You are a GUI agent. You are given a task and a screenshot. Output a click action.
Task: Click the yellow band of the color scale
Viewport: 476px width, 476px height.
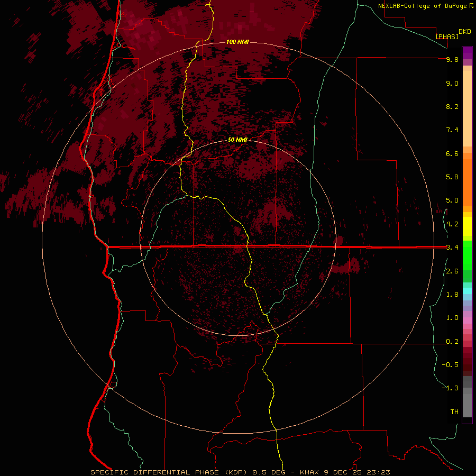pyautogui.click(x=467, y=226)
